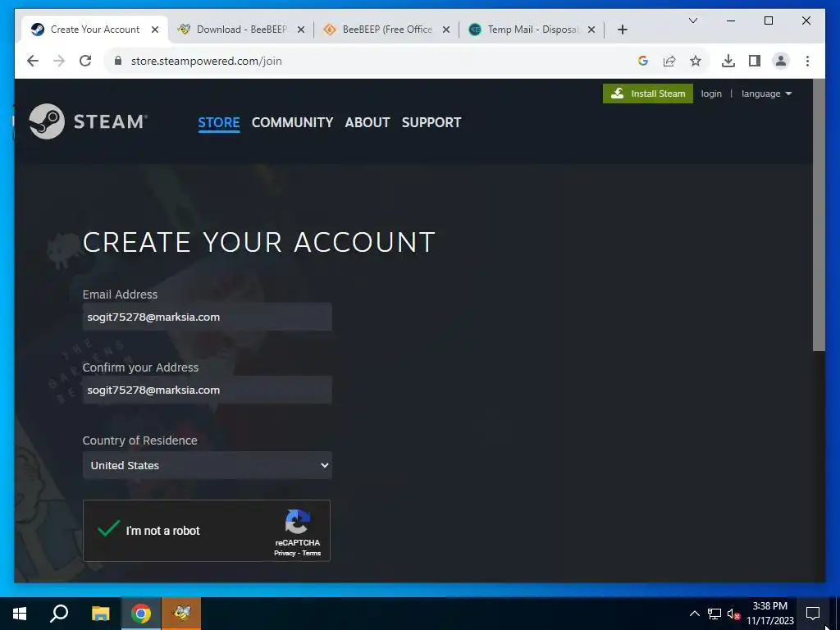Click the Chrome taskbar icon
Screen dimensions: 840x630
click(x=141, y=614)
